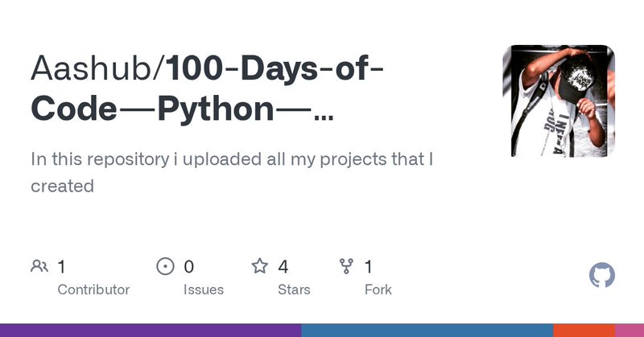Click the fork count number 1
Screen dimensions: 644x337
(x=369, y=266)
